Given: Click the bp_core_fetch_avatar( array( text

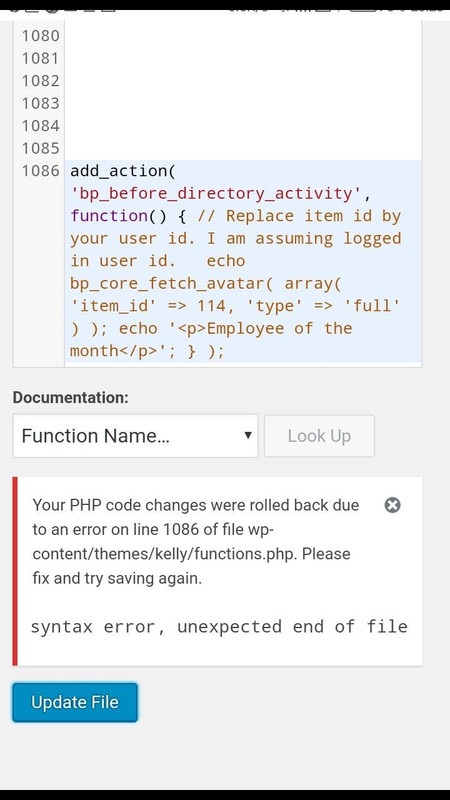Looking at the screenshot, I should 206,284.
